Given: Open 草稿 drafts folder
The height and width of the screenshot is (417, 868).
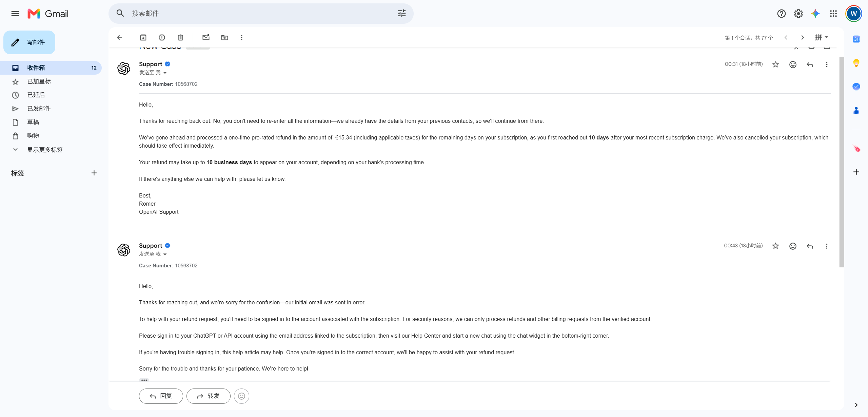Looking at the screenshot, I should click(x=51, y=122).
